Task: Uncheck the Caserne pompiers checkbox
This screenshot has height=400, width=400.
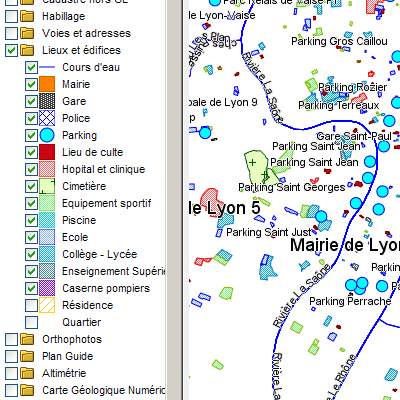Action: coord(32,288)
